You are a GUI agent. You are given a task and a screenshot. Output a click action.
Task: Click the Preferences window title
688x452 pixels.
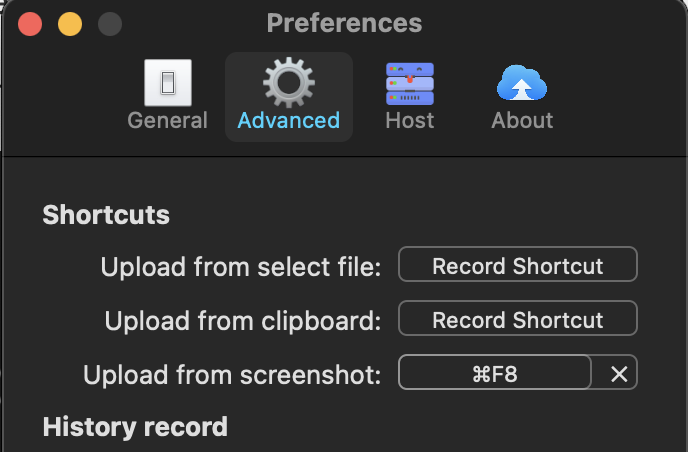click(344, 23)
